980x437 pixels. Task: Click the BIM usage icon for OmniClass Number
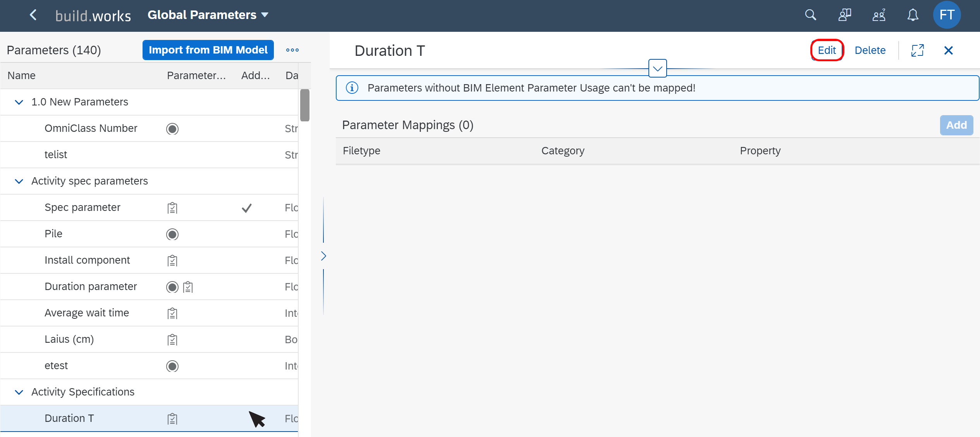172,129
